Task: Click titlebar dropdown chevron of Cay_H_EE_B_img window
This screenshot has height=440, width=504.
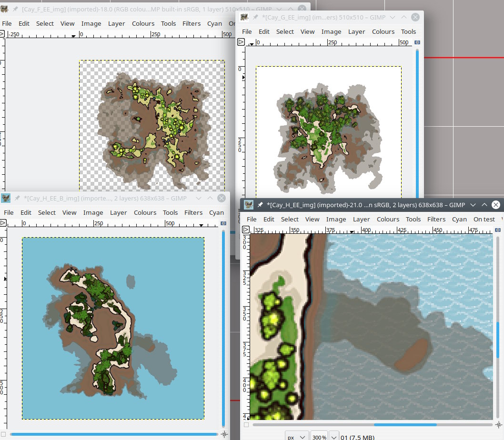Action: [199, 198]
